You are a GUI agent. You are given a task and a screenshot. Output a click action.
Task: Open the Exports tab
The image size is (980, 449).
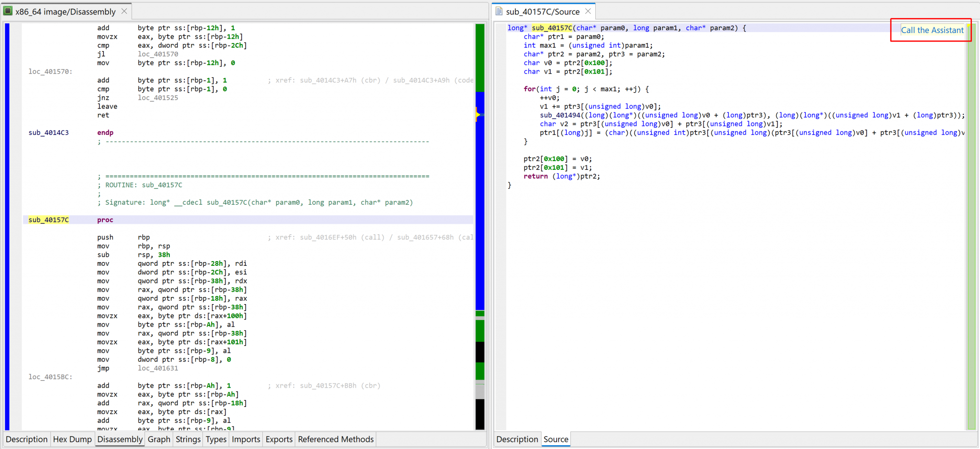point(278,439)
